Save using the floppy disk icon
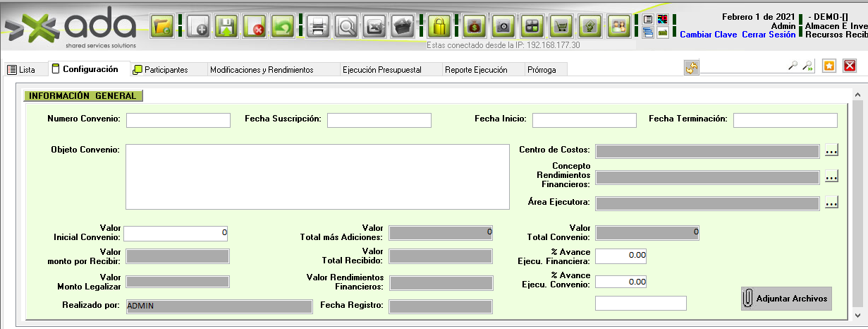 [227, 27]
